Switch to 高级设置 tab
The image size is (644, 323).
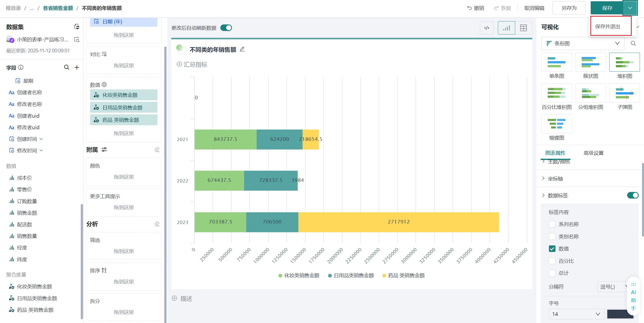(x=593, y=153)
